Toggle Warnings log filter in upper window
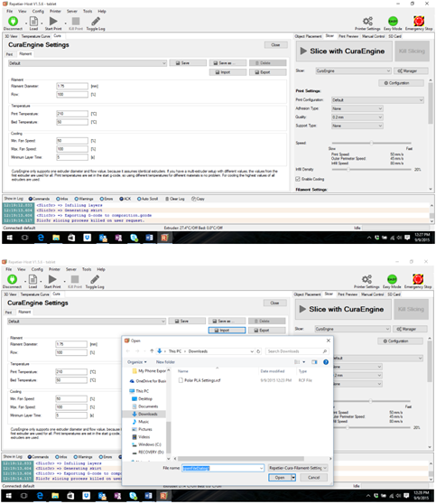The width and height of the screenshot is (436, 504). [x=77, y=199]
